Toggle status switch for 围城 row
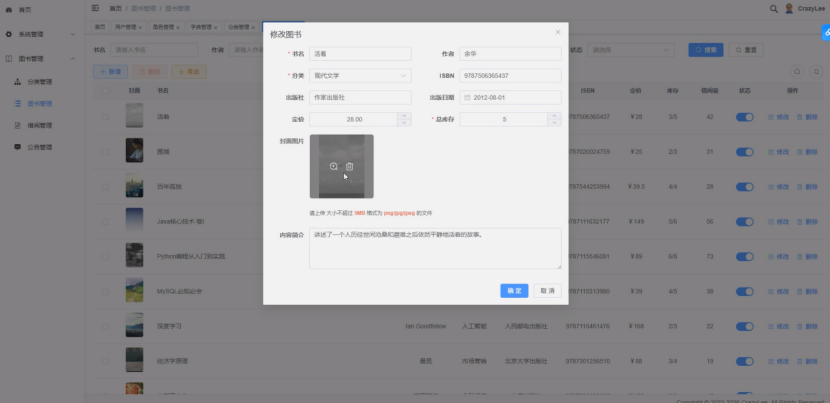Viewport: 830px width, 403px height. tap(745, 152)
